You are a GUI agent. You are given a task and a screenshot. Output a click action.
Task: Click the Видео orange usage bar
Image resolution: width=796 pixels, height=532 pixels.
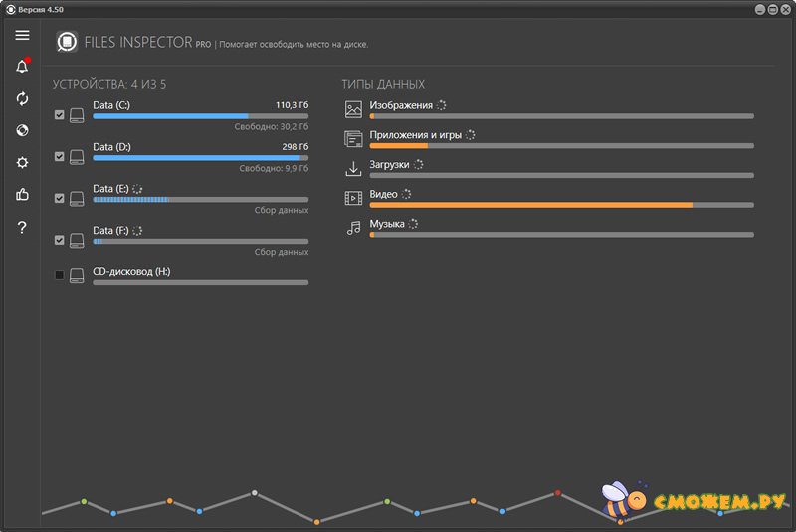(x=530, y=205)
